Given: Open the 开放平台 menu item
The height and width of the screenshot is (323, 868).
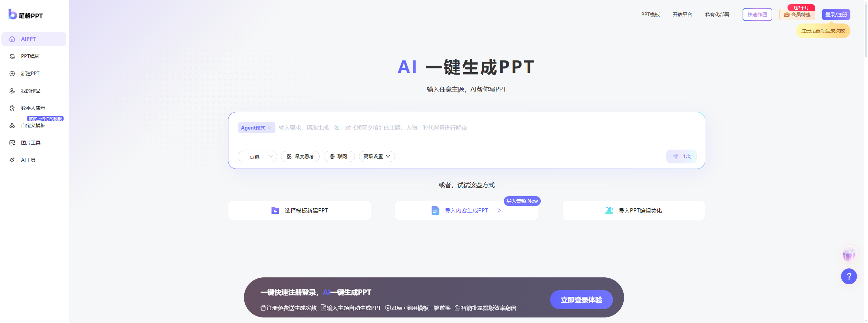Looking at the screenshot, I should (x=682, y=15).
